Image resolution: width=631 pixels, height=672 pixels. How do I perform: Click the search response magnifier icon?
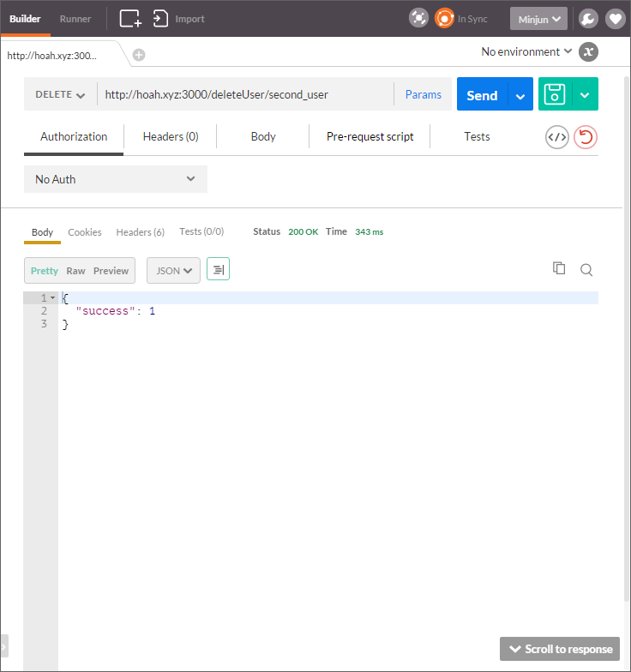point(586,270)
